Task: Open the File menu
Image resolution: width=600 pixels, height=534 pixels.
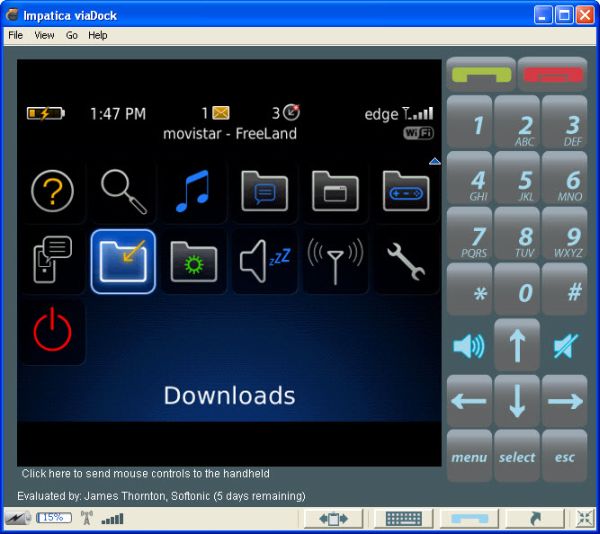Action: tap(15, 35)
